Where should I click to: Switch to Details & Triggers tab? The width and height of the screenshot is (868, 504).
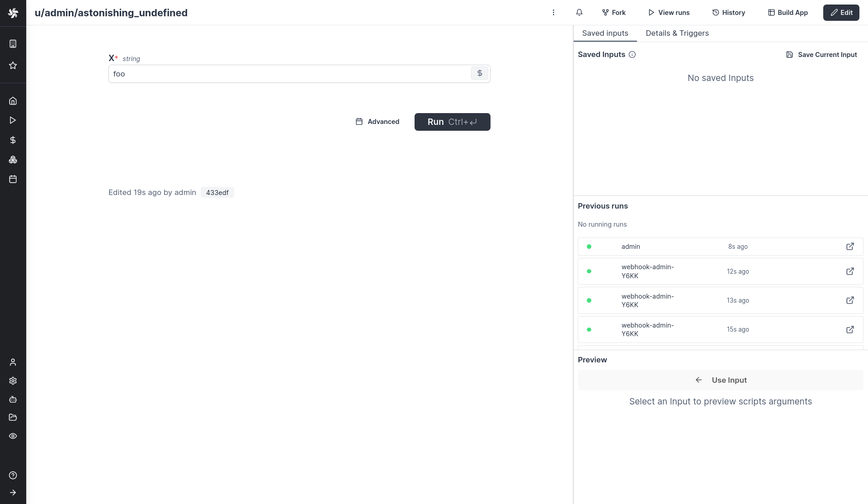pyautogui.click(x=677, y=33)
